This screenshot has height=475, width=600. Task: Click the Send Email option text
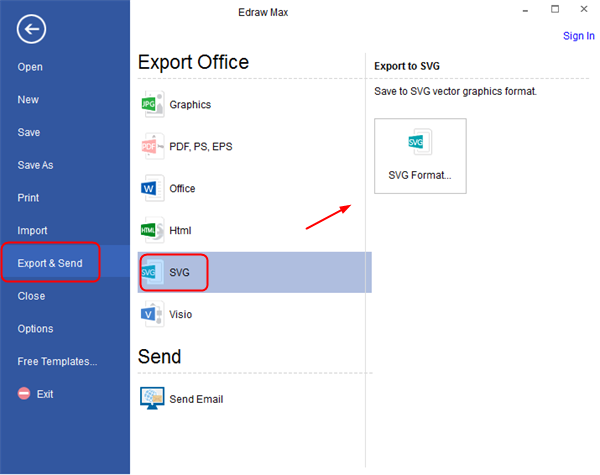point(196,399)
